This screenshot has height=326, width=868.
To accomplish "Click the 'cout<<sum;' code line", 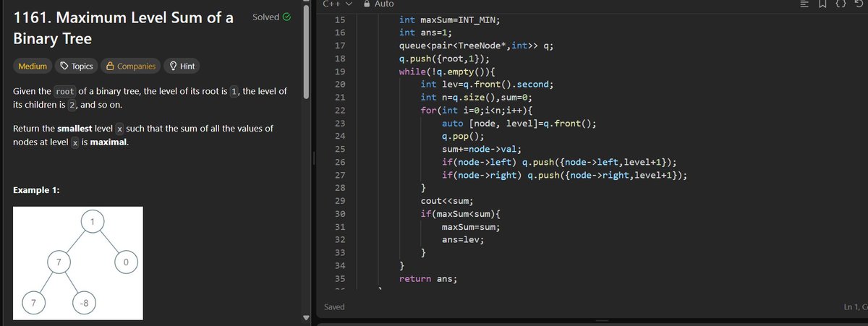I will click(447, 202).
